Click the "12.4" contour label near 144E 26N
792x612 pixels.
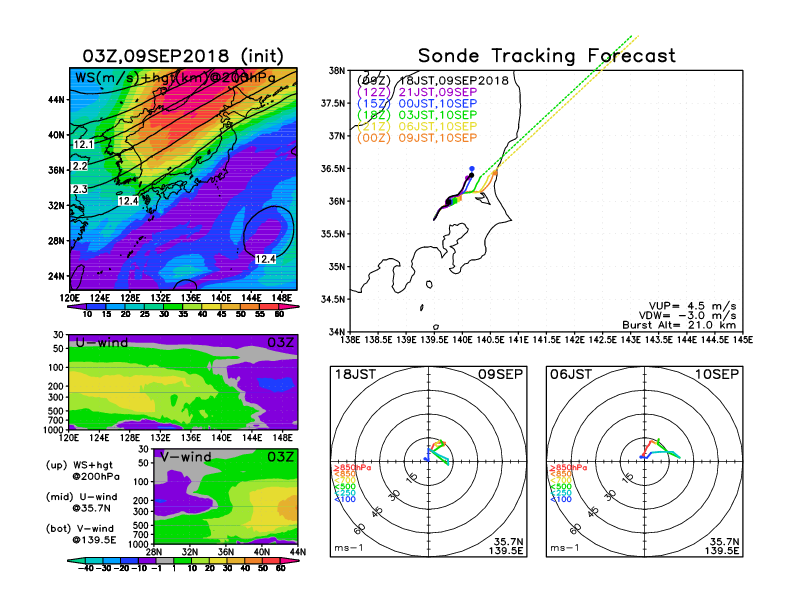[x=265, y=259]
